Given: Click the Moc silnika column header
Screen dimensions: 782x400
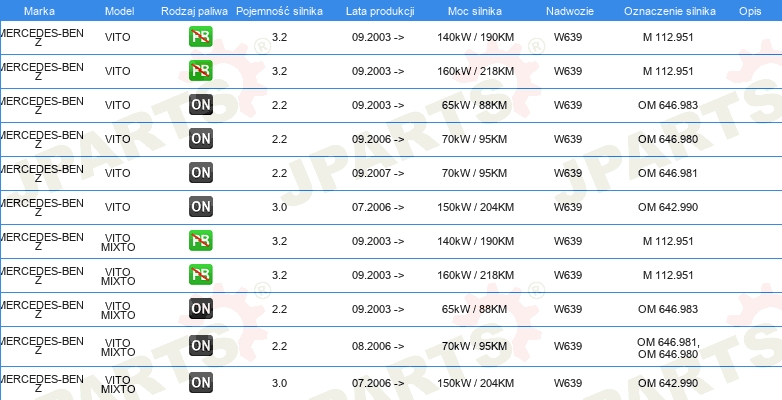Looking at the screenshot, I should 475,11.
